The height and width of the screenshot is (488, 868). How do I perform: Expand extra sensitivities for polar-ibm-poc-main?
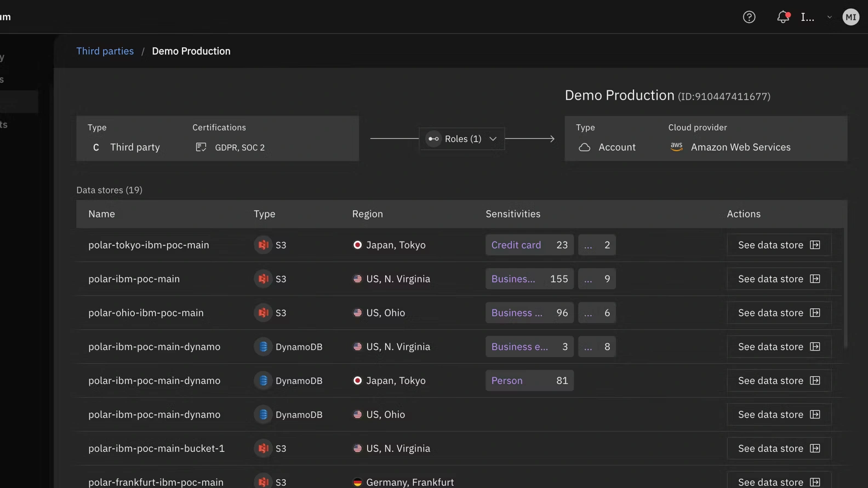click(x=597, y=279)
